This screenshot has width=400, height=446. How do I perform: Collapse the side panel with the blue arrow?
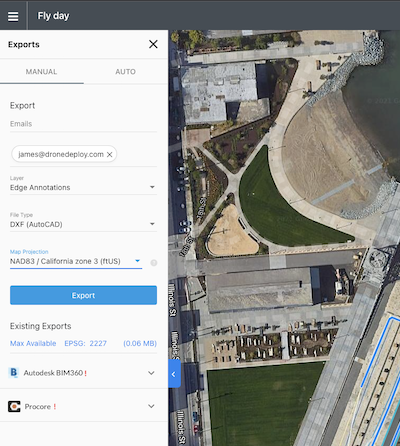pyautogui.click(x=174, y=374)
